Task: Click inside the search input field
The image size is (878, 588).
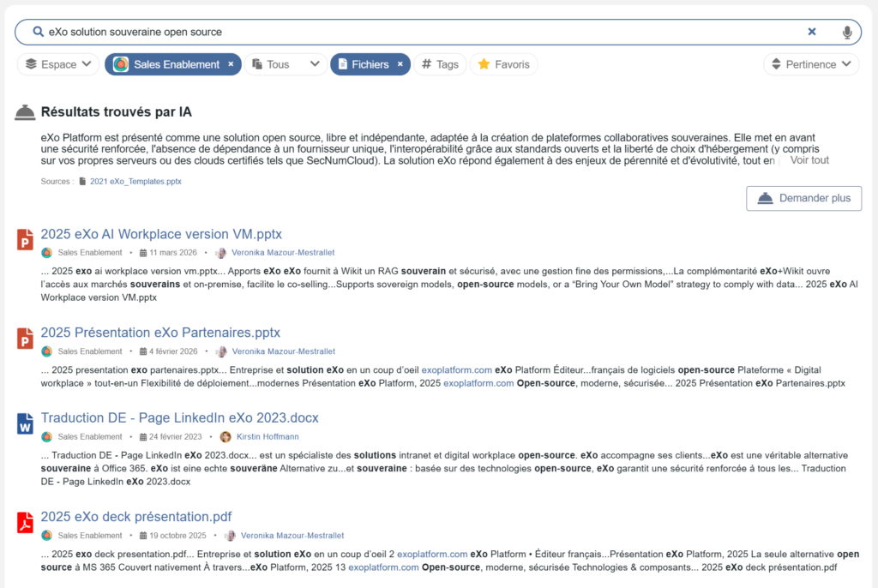Action: click(x=412, y=32)
